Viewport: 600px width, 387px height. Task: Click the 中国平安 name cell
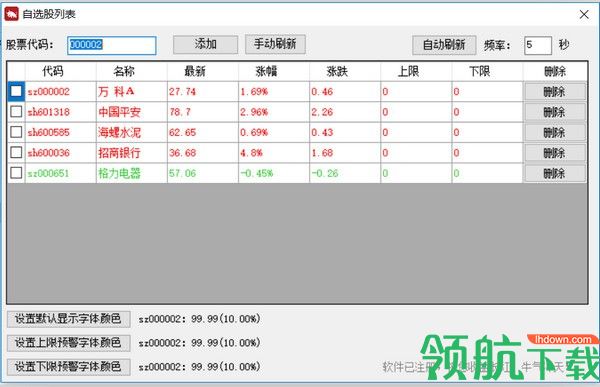pos(132,112)
